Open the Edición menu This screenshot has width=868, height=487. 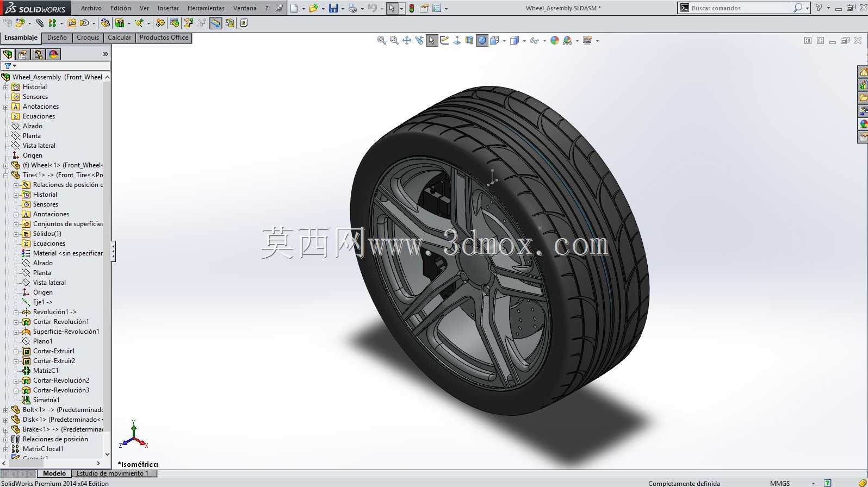pyautogui.click(x=121, y=8)
